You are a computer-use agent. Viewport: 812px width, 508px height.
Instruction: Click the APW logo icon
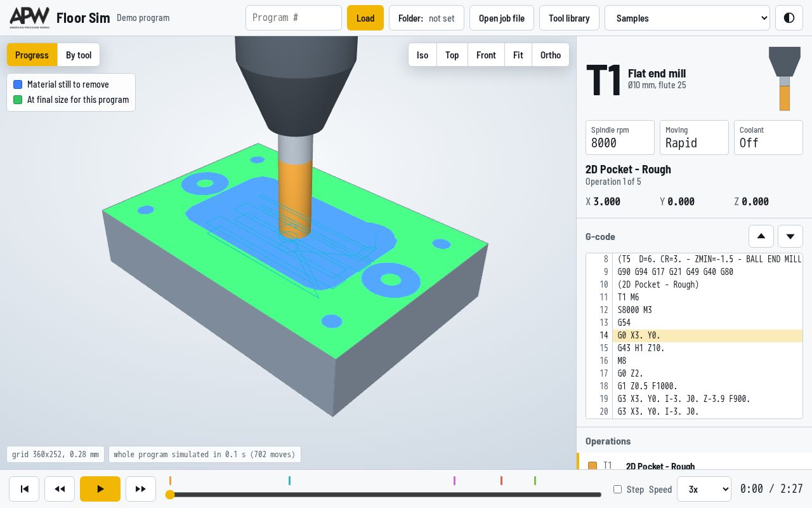tap(29, 18)
